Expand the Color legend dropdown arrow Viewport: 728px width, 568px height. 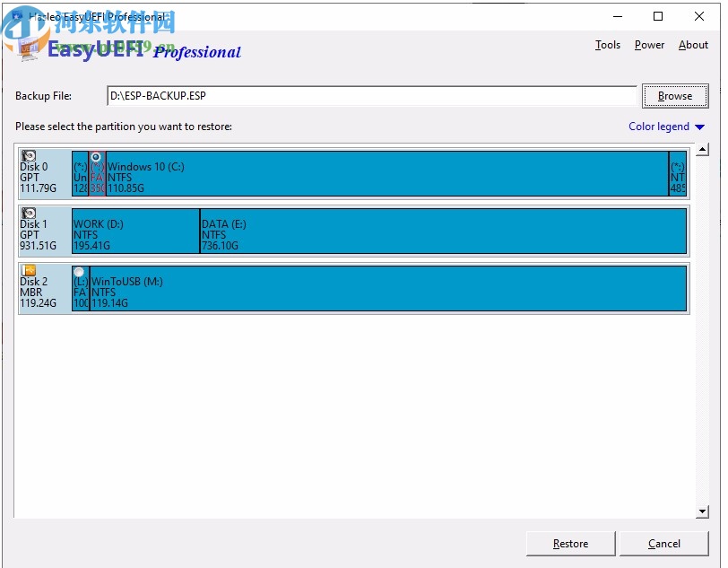(699, 127)
